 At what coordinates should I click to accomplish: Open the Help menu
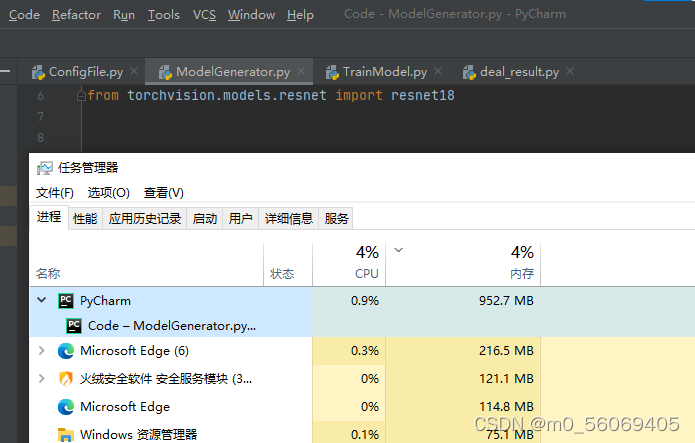point(300,15)
